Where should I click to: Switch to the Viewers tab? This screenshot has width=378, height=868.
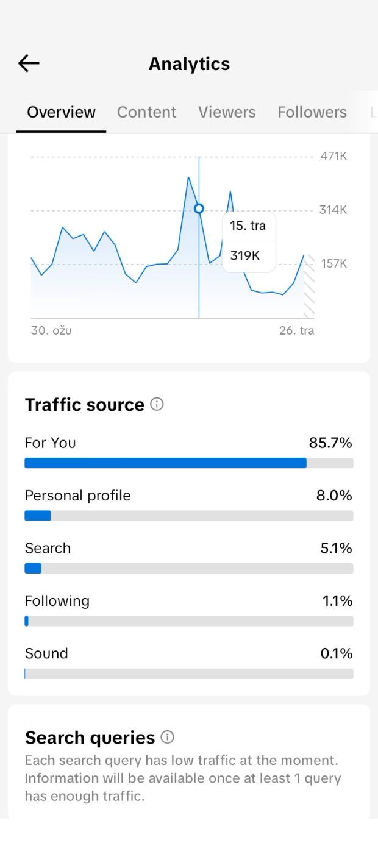coord(227,112)
